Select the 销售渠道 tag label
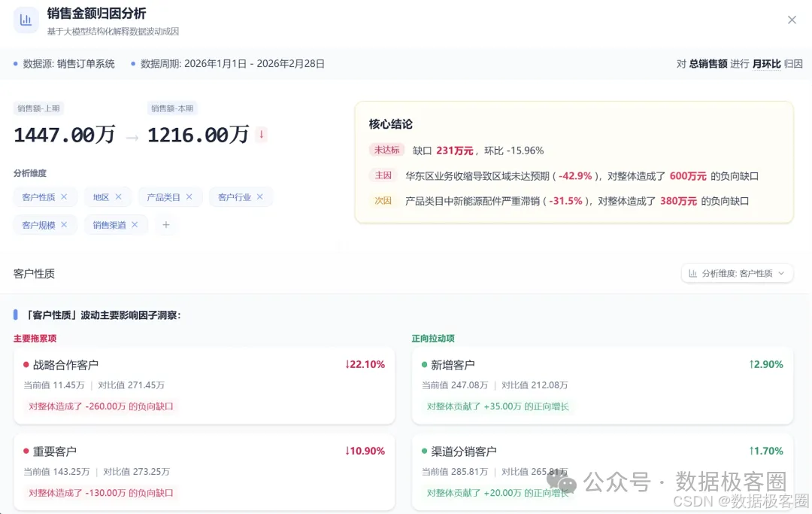The width and height of the screenshot is (812, 514). [109, 225]
